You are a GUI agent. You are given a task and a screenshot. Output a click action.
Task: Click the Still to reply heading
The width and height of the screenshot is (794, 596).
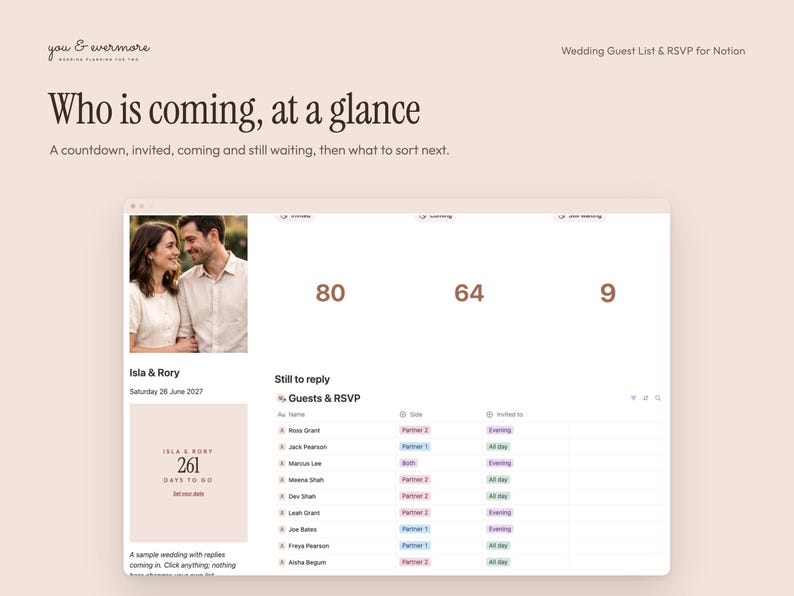[302, 379]
